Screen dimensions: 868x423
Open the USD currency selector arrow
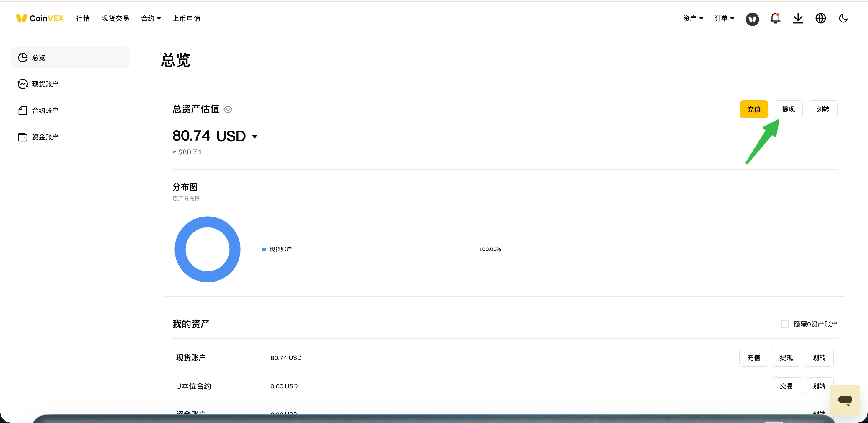[255, 136]
